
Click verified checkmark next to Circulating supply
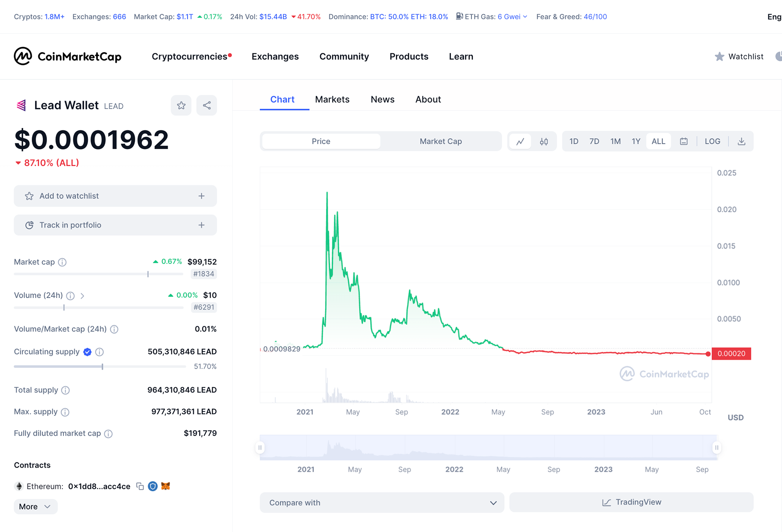pos(87,352)
